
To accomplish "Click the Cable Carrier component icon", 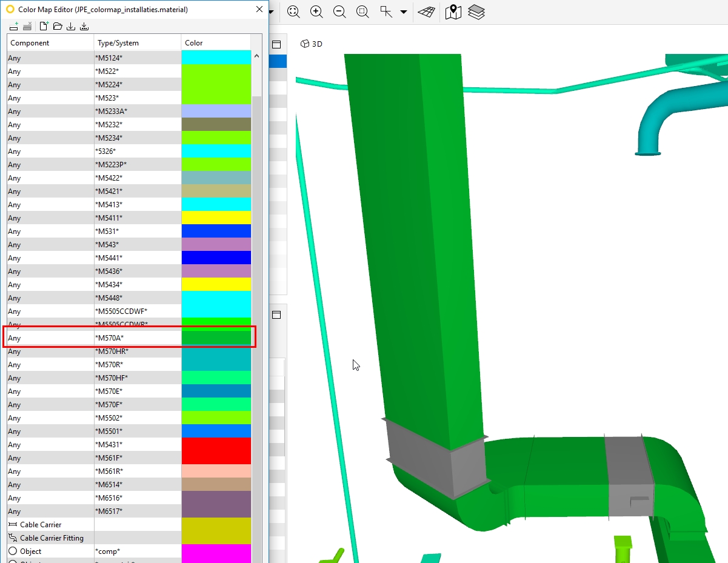I will click(x=13, y=525).
